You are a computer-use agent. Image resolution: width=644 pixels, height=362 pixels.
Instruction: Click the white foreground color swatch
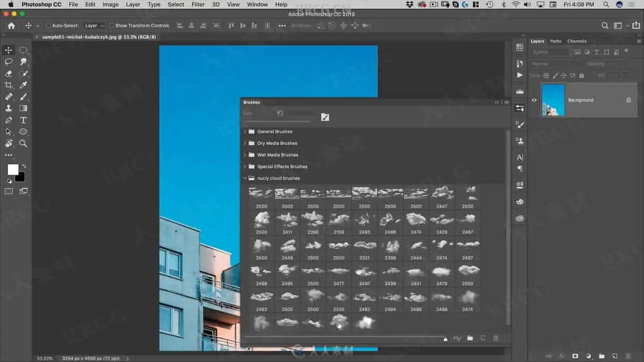pos(12,169)
